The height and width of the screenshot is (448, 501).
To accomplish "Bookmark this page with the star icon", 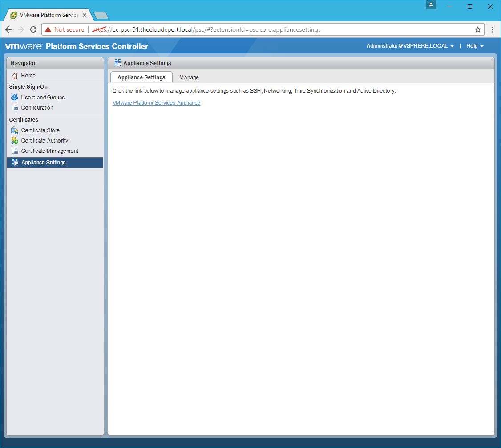I will [478, 30].
